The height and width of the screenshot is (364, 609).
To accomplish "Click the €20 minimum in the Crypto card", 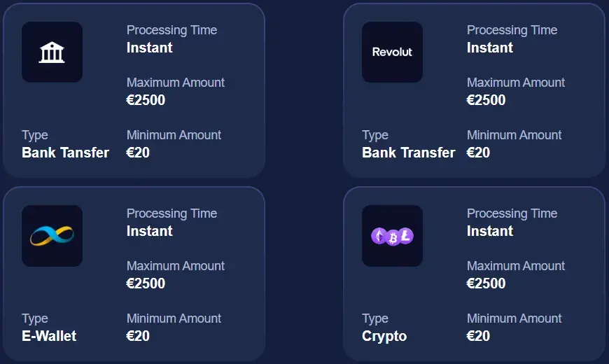I will coord(478,336).
